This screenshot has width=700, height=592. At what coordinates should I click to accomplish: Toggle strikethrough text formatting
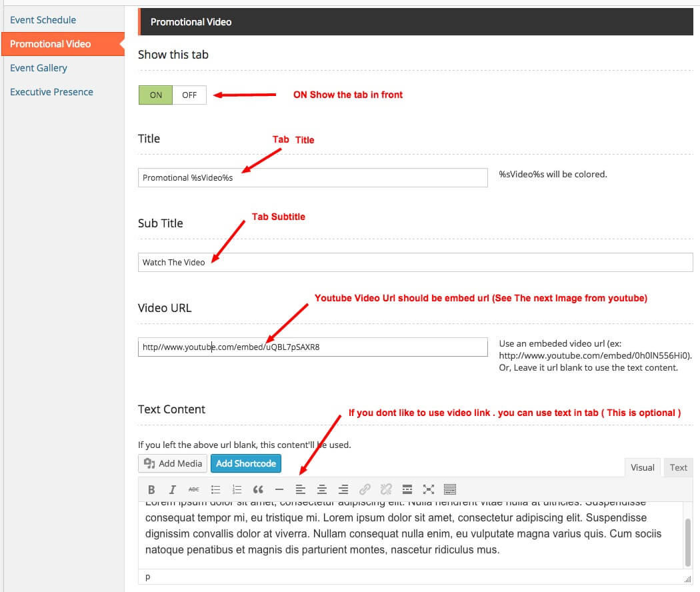pyautogui.click(x=194, y=489)
